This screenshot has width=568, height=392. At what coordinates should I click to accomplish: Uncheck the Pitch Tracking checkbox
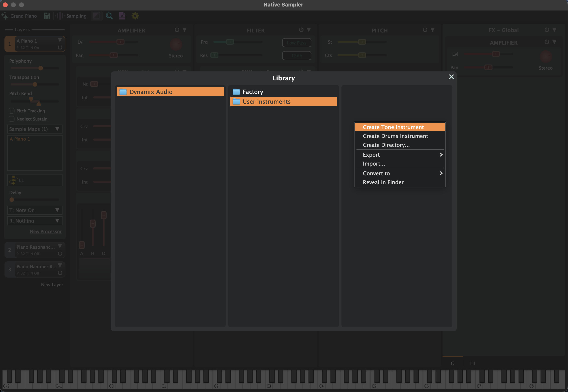12,111
